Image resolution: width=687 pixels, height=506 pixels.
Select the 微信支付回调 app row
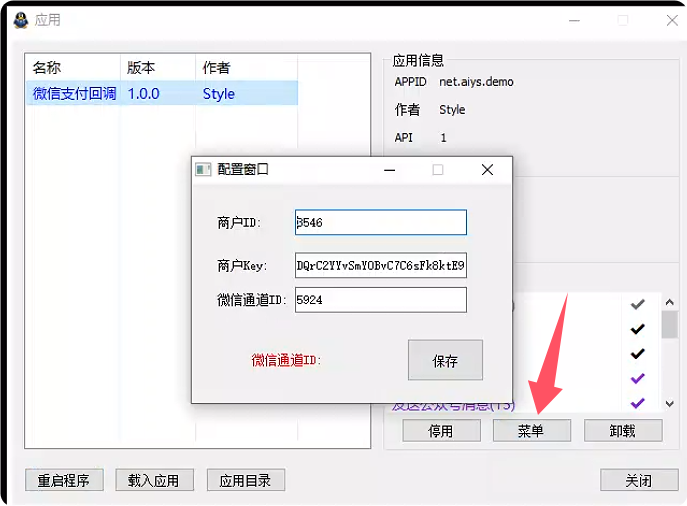162,93
